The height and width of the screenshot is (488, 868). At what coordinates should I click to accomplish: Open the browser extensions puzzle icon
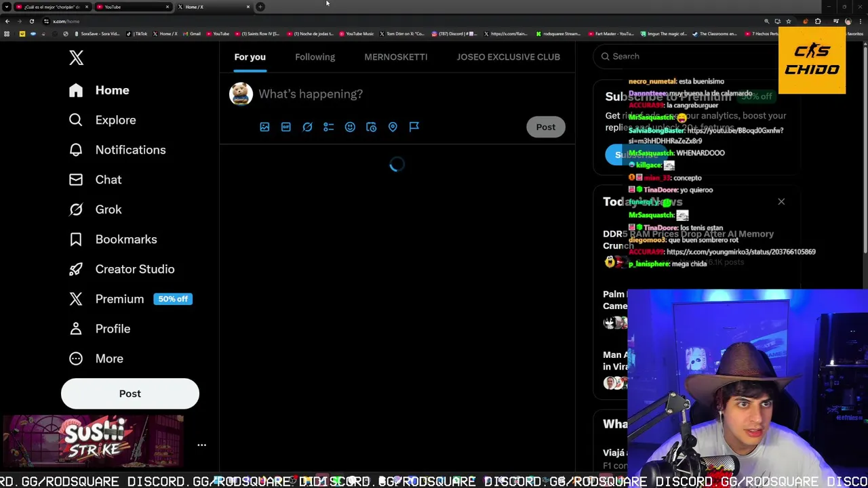pos(818,21)
